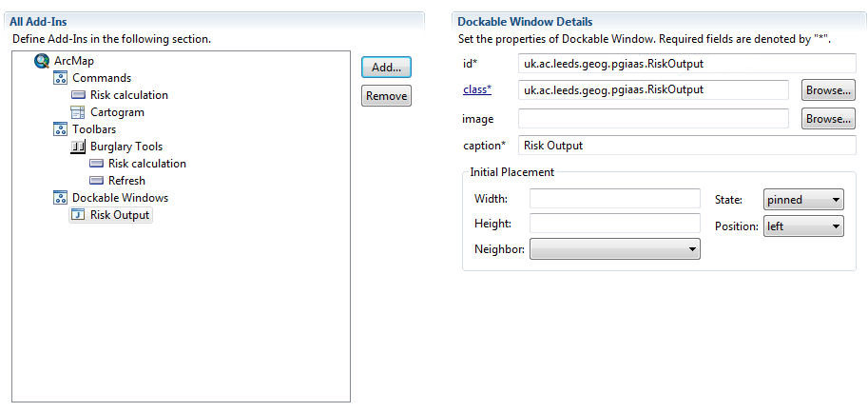Viewport: 868px width, 412px height.
Task: Click the empty image field
Action: tap(653, 119)
